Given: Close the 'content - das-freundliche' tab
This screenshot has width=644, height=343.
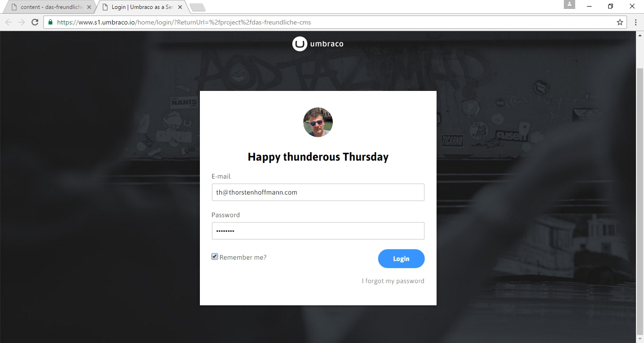Looking at the screenshot, I should click(89, 7).
